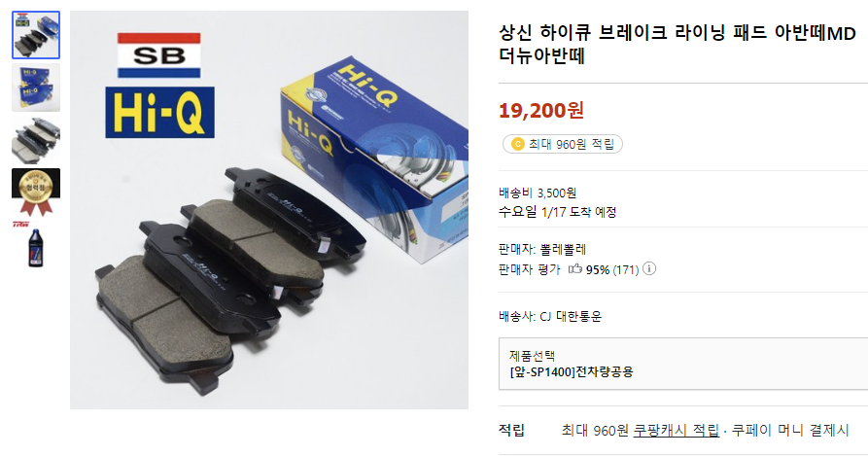Click the 최대 960원 적립 badge
This screenshot has height=456, width=868.
coord(563,145)
